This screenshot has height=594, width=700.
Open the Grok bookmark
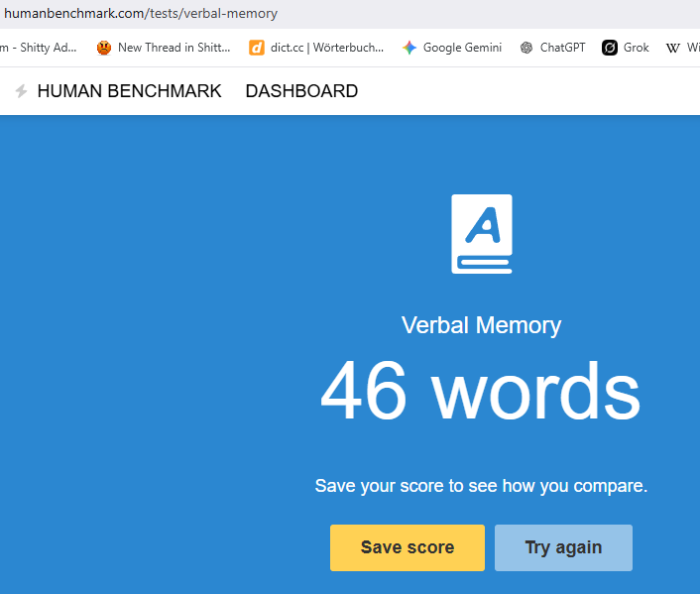coord(626,48)
